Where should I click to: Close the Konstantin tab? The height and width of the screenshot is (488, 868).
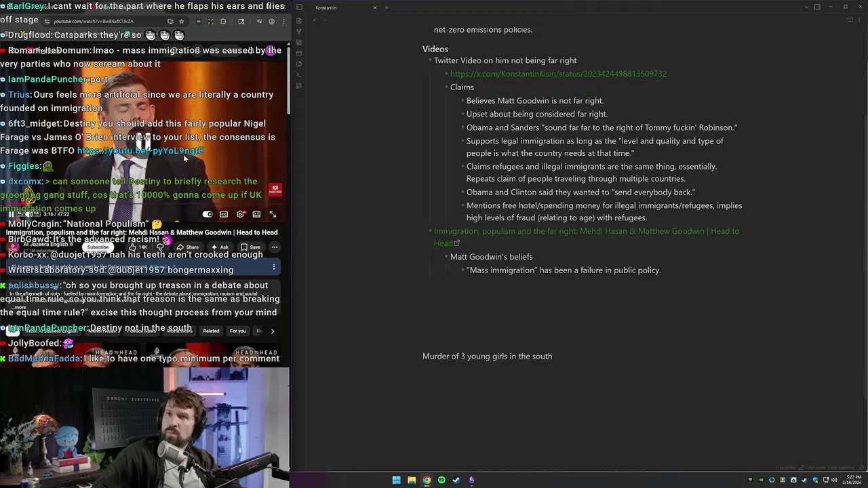click(375, 7)
